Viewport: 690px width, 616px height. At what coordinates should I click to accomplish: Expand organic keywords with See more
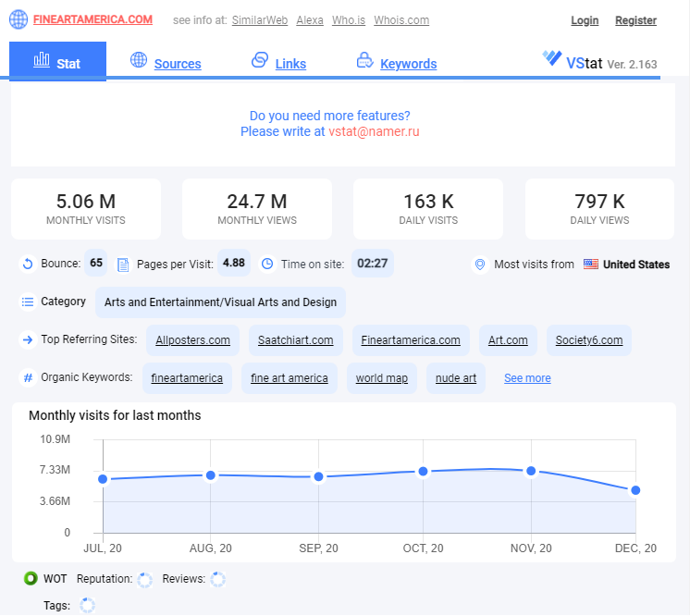(527, 378)
